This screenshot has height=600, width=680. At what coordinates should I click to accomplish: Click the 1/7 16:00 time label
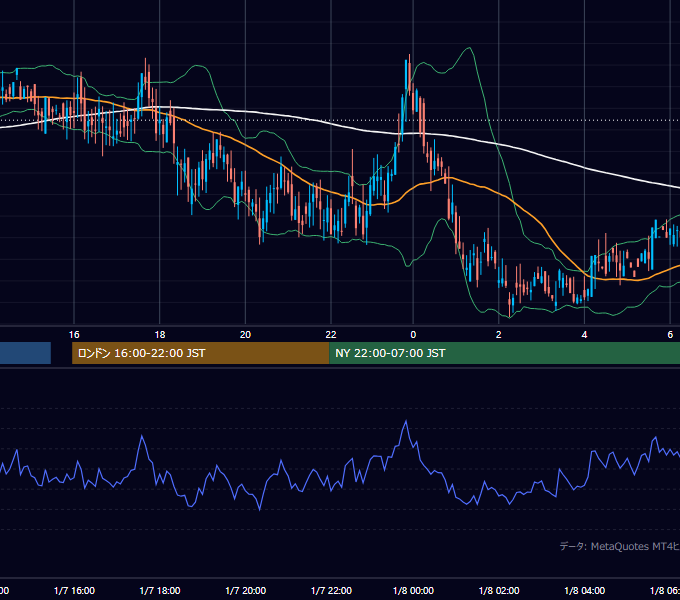[74, 590]
